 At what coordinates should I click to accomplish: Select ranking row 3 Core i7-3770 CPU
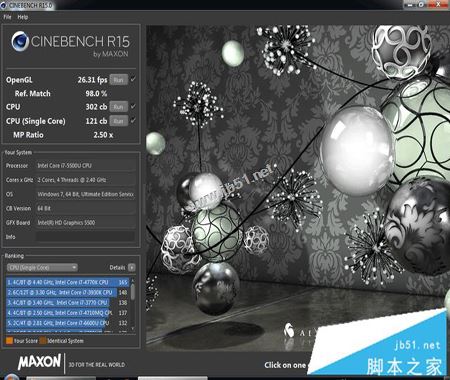coord(68,303)
